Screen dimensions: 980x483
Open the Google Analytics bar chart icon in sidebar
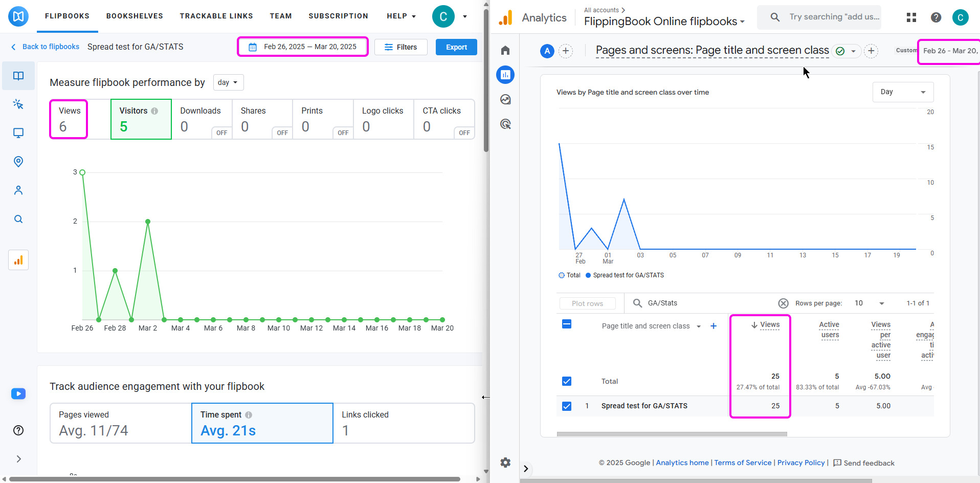pos(18,260)
